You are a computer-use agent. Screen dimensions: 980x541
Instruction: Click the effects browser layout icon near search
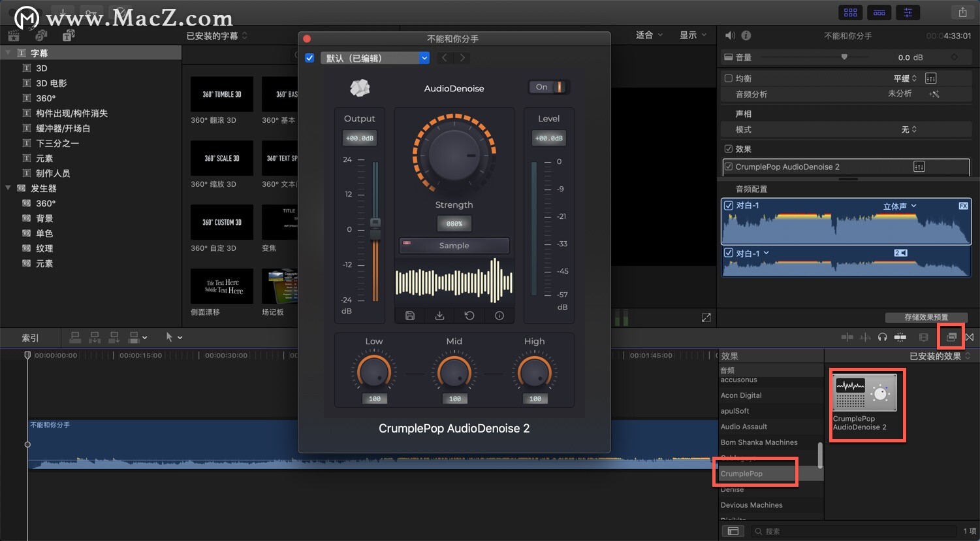click(733, 531)
